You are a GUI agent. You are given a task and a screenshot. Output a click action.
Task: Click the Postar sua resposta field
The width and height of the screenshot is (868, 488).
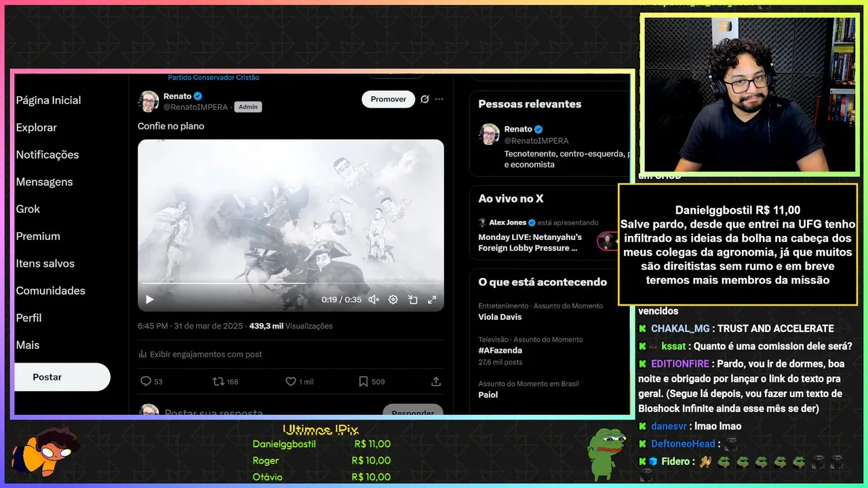214,413
